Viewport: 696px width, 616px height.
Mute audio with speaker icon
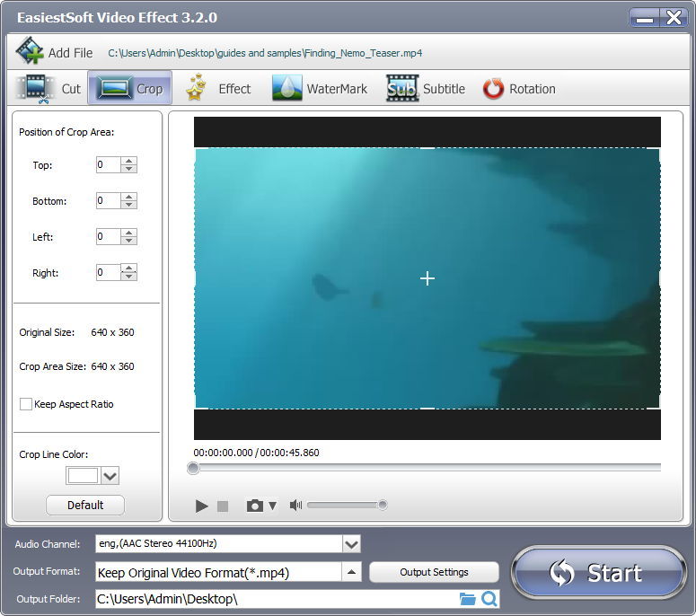(x=295, y=505)
